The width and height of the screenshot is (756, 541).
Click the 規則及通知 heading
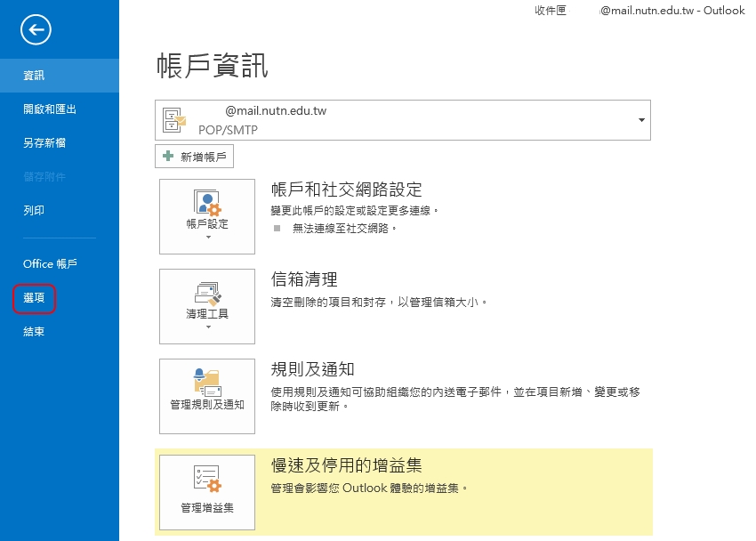tap(312, 369)
